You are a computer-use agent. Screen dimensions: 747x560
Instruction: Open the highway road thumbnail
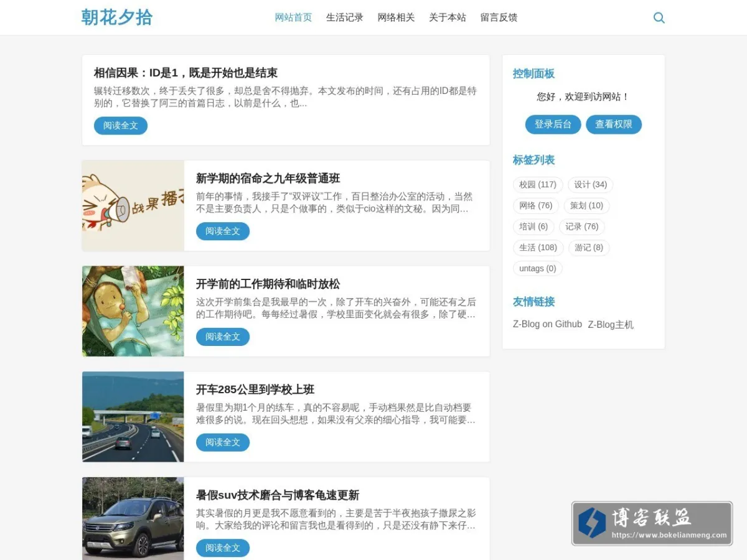click(x=133, y=418)
